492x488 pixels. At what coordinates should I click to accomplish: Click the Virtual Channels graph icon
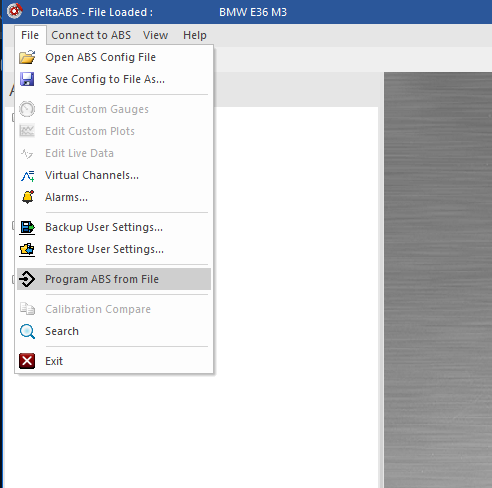click(x=27, y=175)
